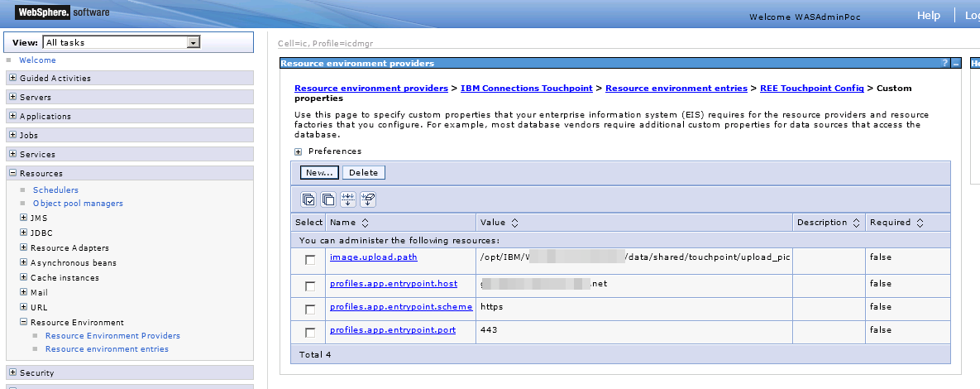
Task: Click the Welcome WASAdminPoc banner text
Action: pos(805,17)
